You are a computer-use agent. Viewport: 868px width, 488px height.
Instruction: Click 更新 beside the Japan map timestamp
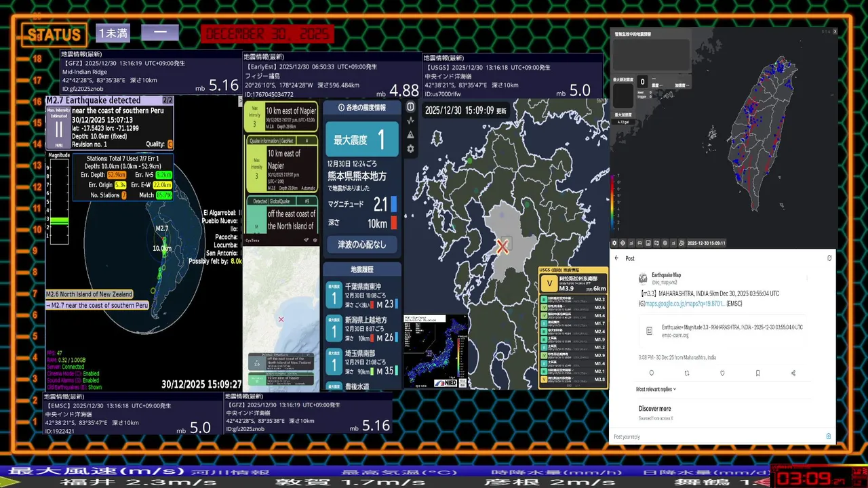pyautogui.click(x=501, y=110)
